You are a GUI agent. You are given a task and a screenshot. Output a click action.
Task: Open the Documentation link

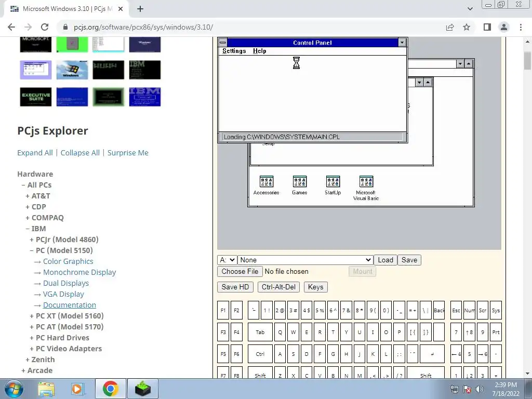[70, 305]
